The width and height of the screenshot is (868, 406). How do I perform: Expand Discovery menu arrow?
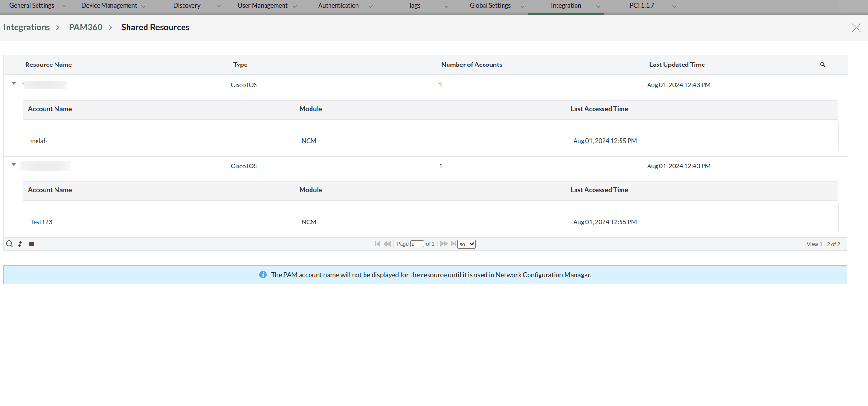point(219,6)
